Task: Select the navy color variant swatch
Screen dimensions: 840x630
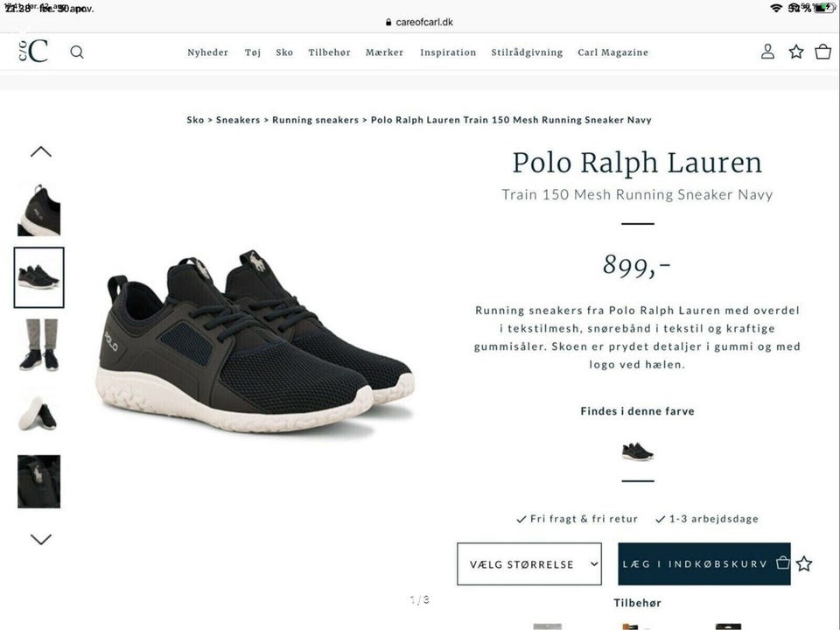Action: tap(638, 451)
